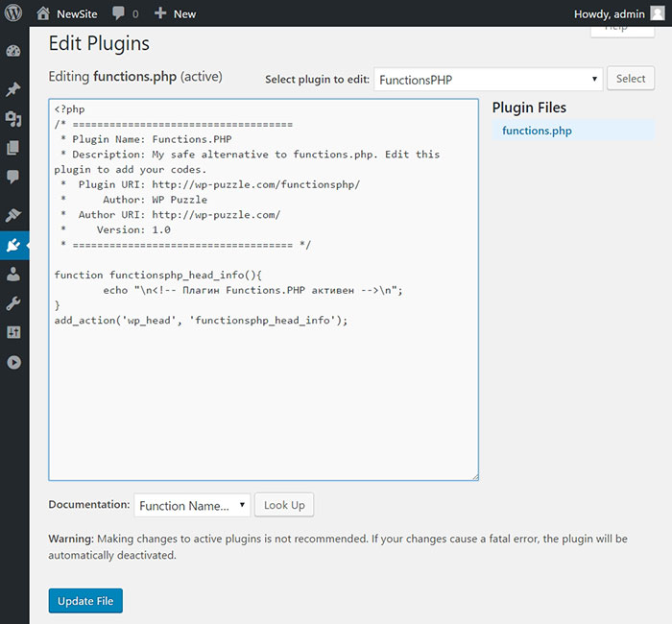
Task: Open the Dashboard sidebar icon
Action: (x=13, y=51)
